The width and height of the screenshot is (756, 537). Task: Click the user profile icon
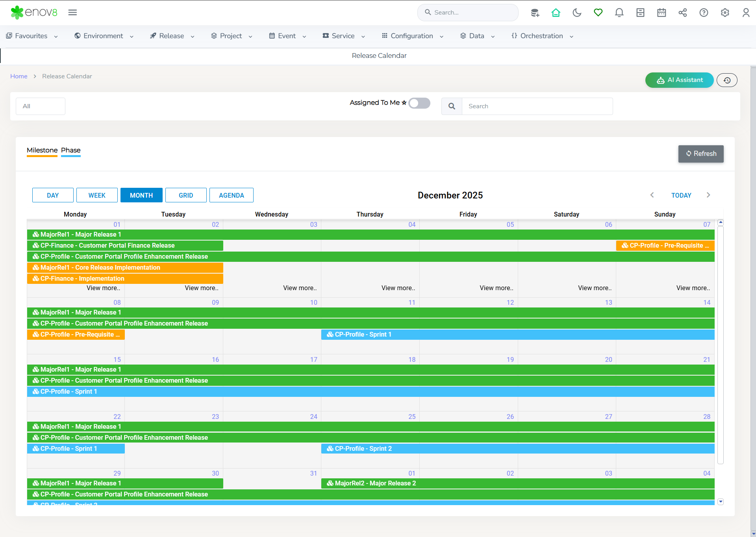(x=746, y=13)
